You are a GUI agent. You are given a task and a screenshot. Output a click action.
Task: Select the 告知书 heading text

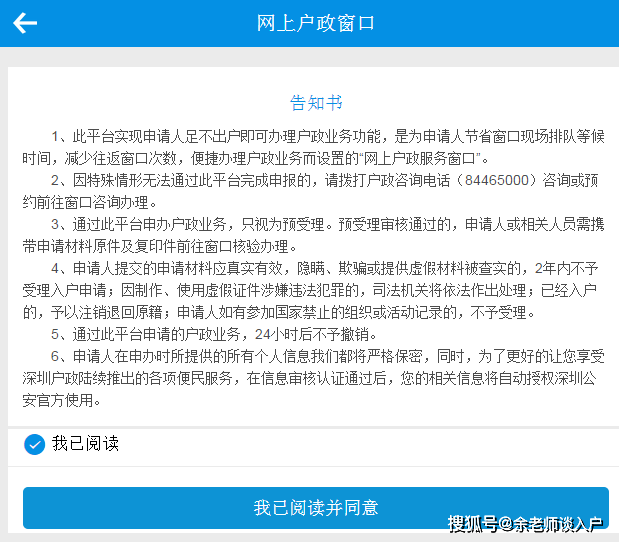[316, 103]
